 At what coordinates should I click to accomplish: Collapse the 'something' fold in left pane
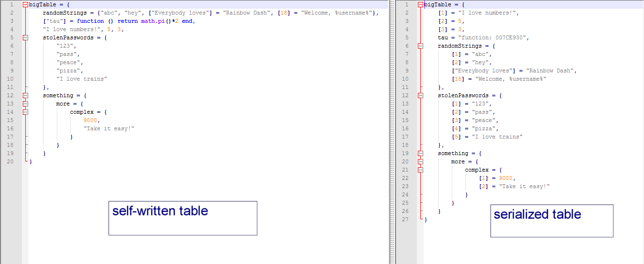click(25, 95)
